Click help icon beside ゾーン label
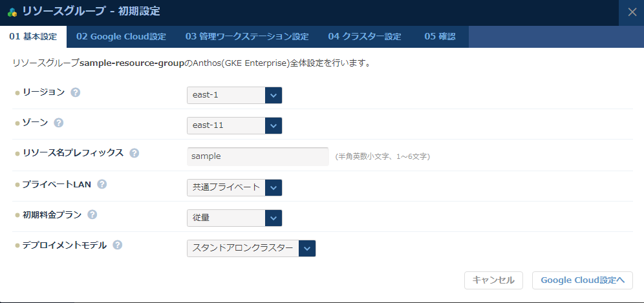 [59, 123]
